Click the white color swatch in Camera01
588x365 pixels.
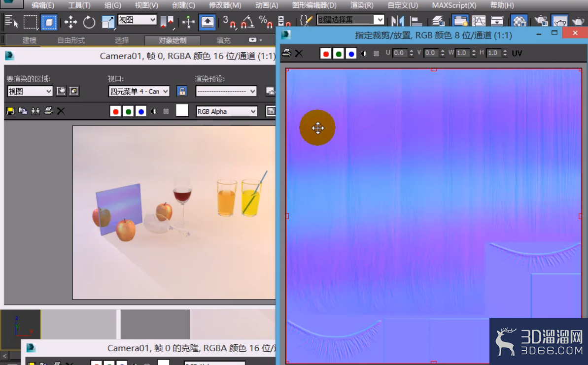pyautogui.click(x=182, y=110)
